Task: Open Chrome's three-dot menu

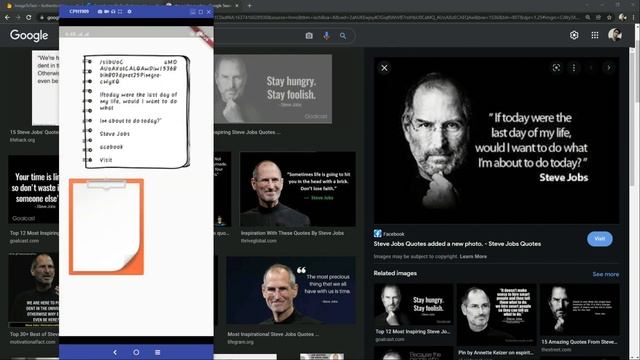Action: point(634,18)
